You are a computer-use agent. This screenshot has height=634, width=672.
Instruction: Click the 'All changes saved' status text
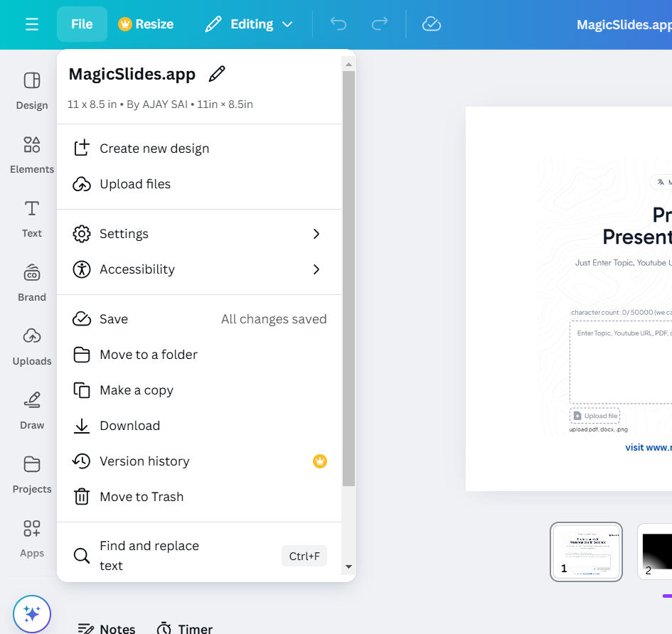pyautogui.click(x=274, y=319)
